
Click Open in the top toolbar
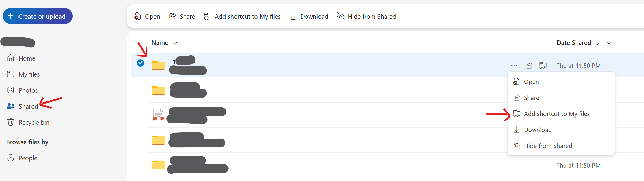[x=147, y=17]
